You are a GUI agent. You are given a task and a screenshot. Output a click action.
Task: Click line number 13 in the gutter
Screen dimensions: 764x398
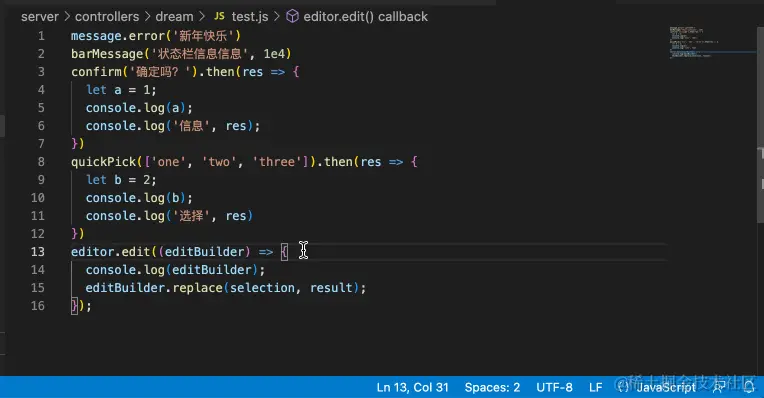[38, 252]
